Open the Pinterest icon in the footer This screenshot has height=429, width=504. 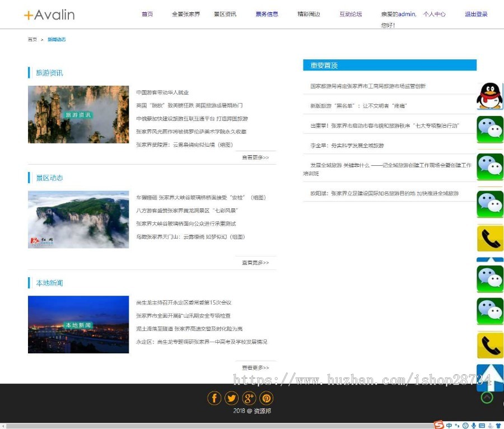click(267, 398)
